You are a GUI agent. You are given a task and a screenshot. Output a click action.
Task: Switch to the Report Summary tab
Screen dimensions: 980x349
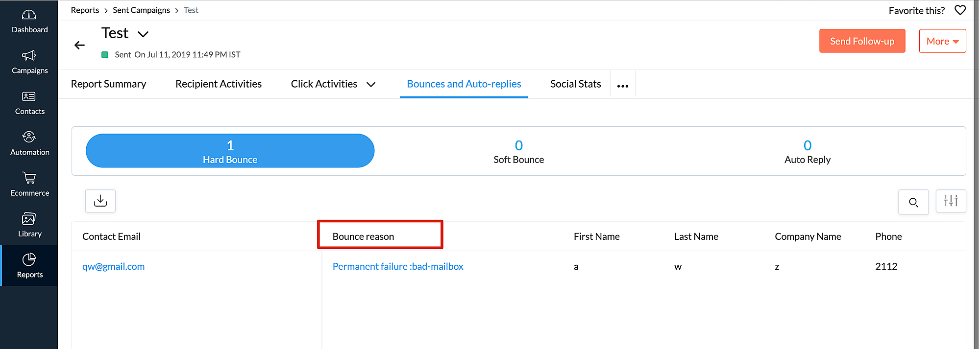pos(108,84)
